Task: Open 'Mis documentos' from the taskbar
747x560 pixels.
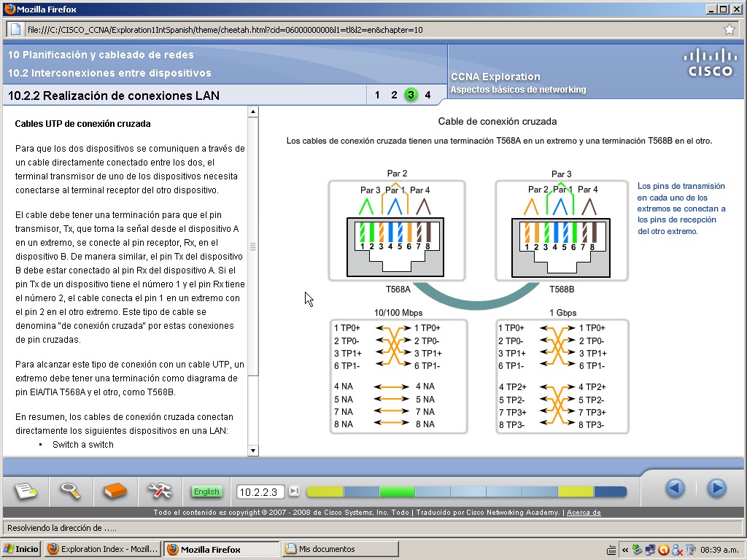Action: [x=340, y=549]
